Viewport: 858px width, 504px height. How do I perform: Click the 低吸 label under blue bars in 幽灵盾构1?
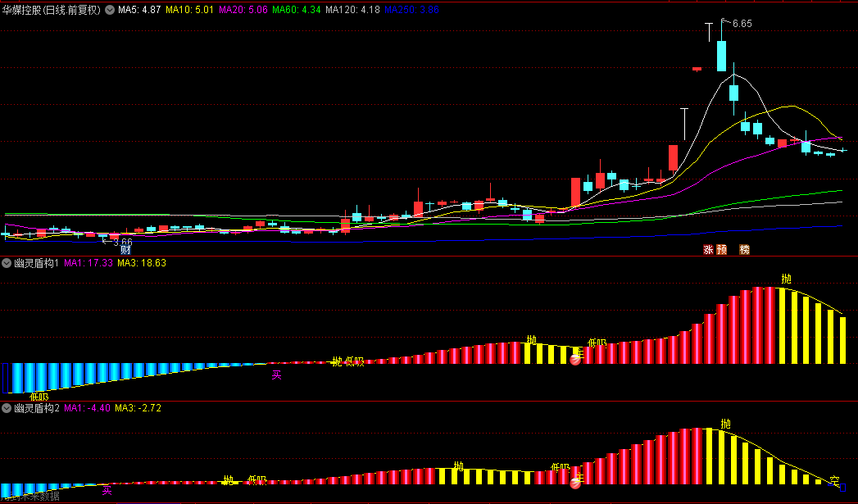click(x=39, y=397)
